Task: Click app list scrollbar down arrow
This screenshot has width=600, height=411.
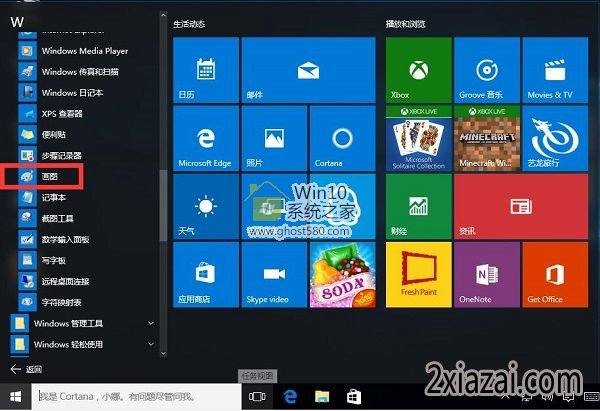Action: pos(163,354)
